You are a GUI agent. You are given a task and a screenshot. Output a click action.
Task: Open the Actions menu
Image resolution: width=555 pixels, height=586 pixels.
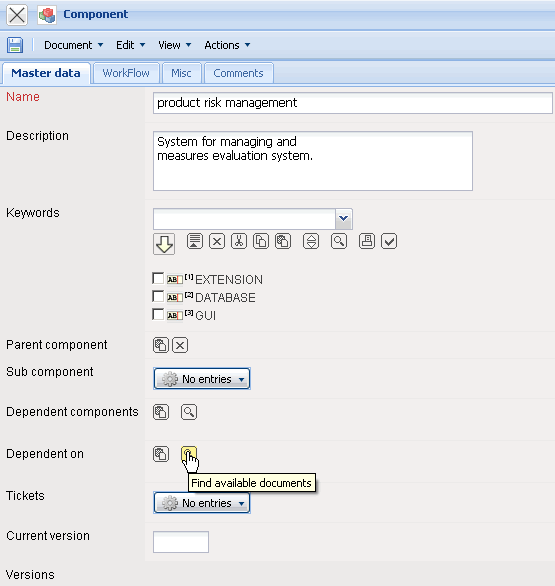227,45
